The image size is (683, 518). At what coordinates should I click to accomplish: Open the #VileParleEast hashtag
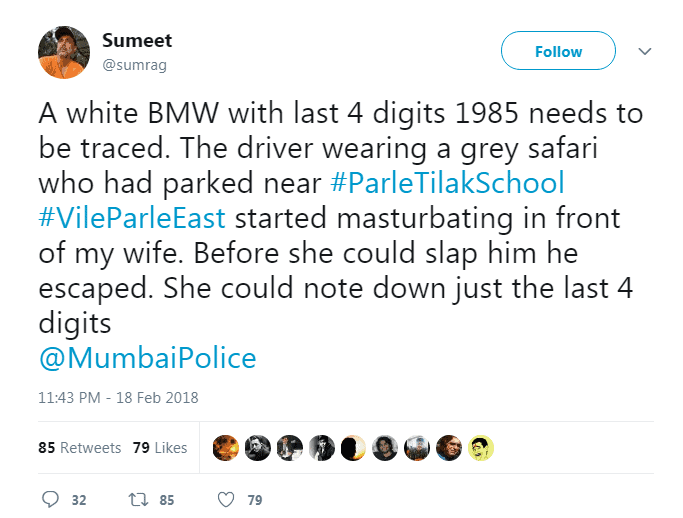pyautogui.click(x=132, y=218)
